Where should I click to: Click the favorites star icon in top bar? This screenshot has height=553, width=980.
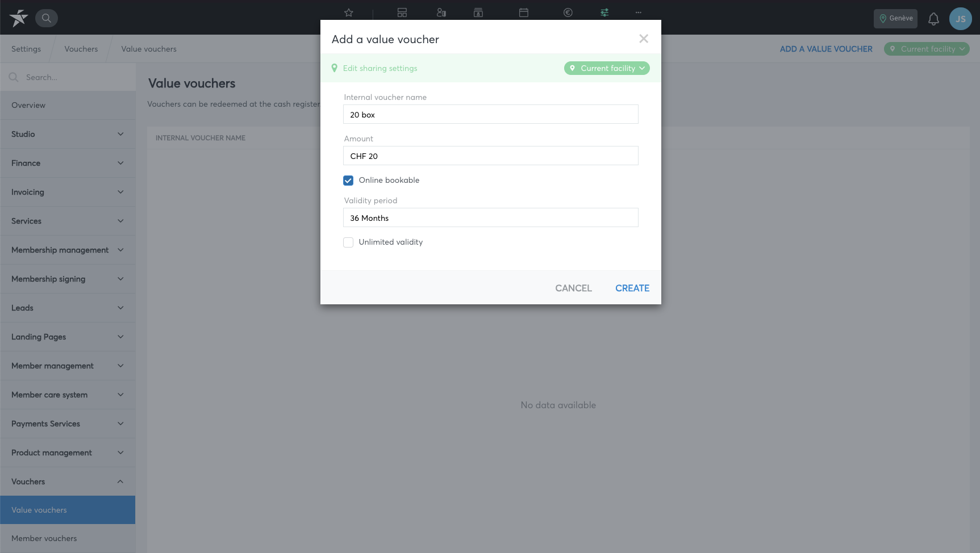349,12
